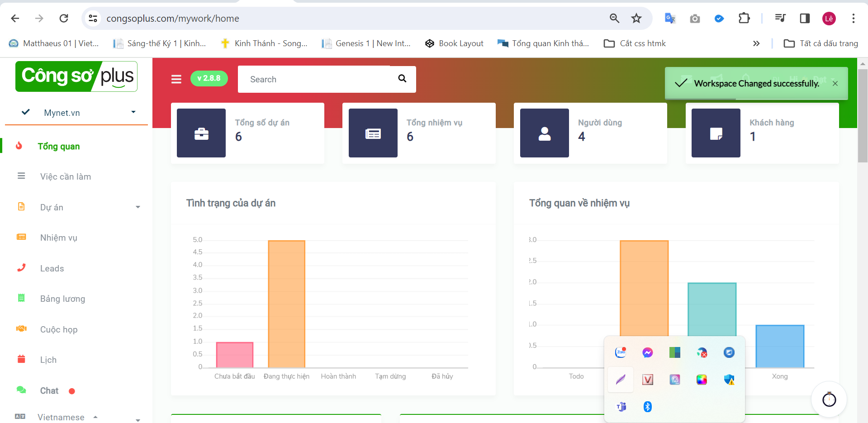Click the briefcase icon on Tổng số dự án card
Screen dimensions: 868x423
201,133
